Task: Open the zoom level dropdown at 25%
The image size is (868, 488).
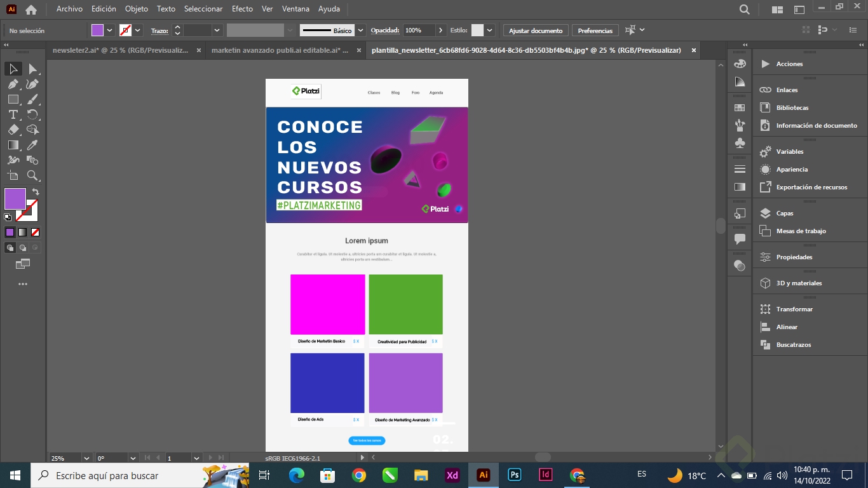Action: click(86, 457)
